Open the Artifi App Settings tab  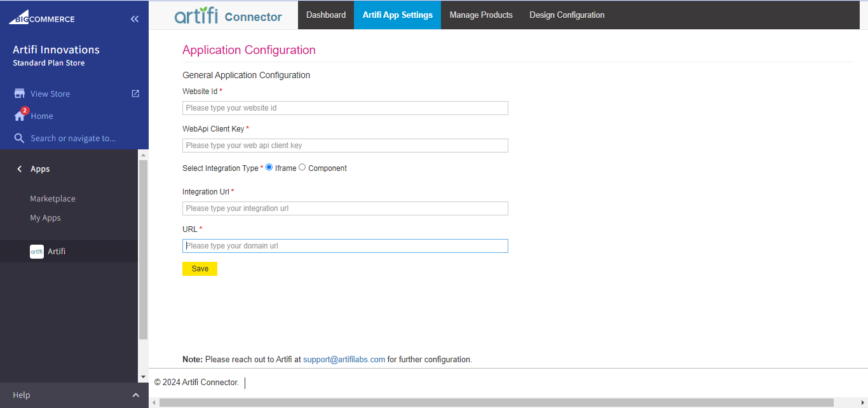pos(398,15)
